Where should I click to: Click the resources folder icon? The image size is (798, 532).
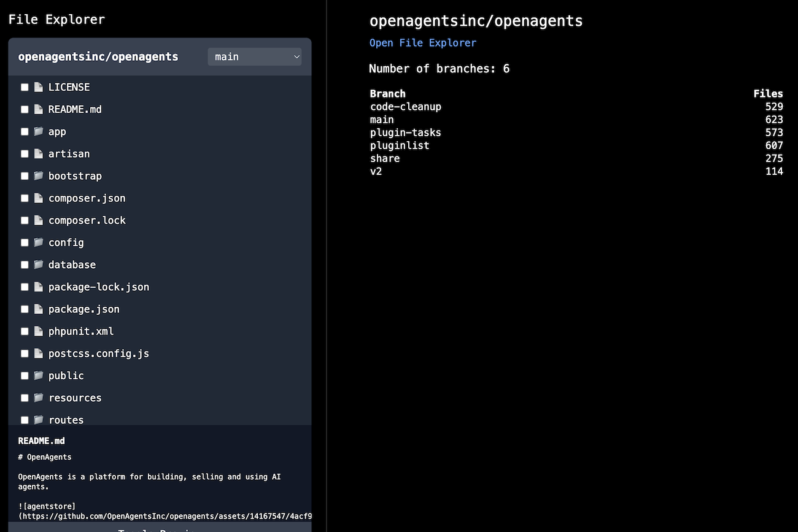click(39, 398)
